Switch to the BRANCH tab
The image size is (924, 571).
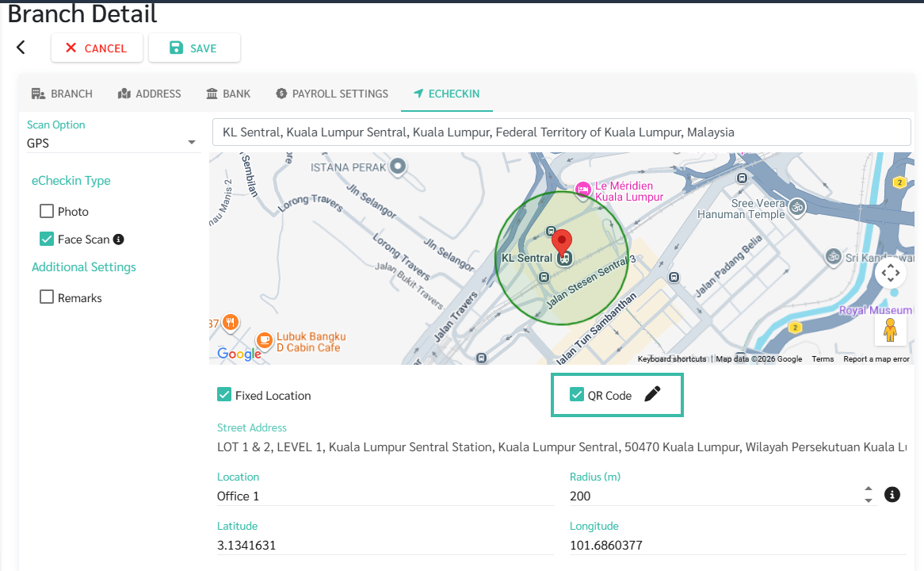62,94
